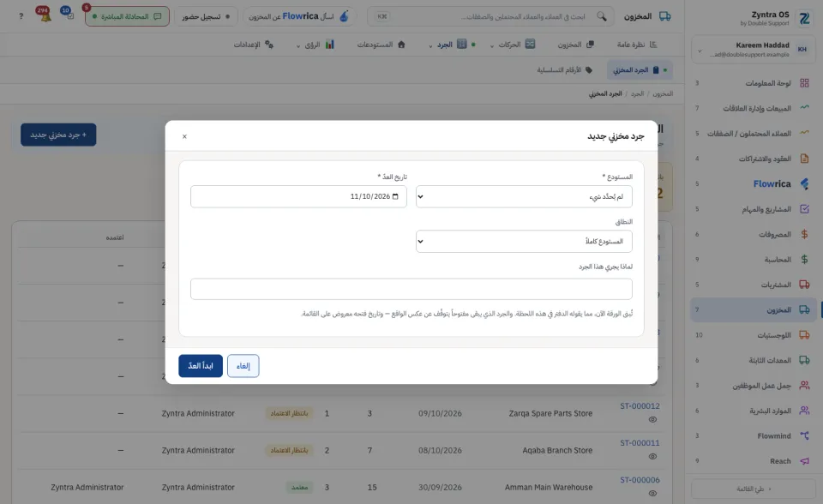Click the search magnifier icon
This screenshot has height=504, width=823.
[x=602, y=16]
